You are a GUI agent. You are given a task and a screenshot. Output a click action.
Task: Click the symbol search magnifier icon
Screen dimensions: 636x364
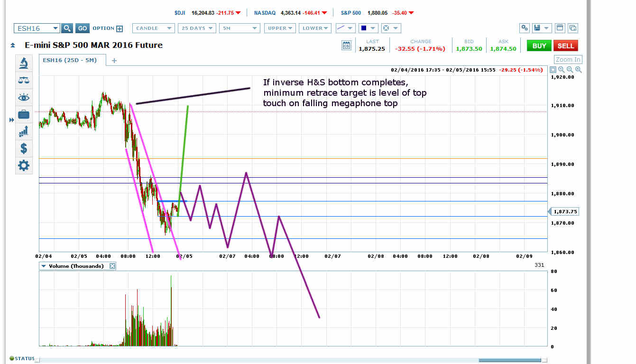point(67,28)
